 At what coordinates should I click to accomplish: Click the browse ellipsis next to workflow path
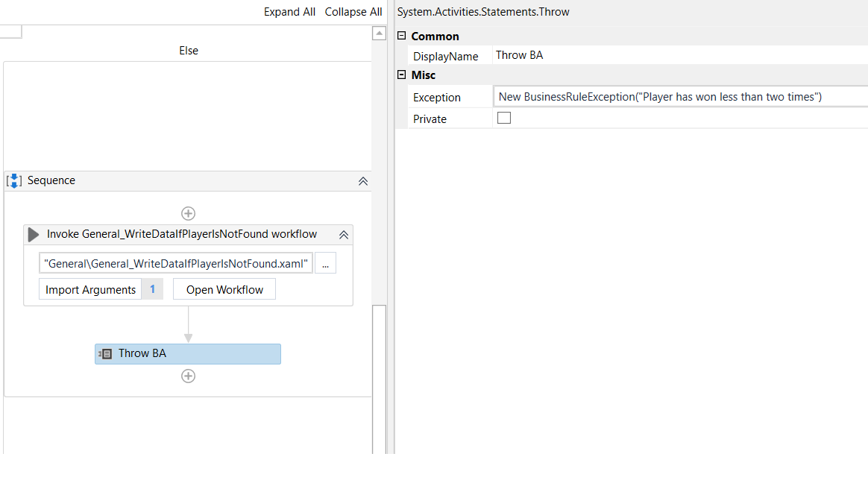325,262
